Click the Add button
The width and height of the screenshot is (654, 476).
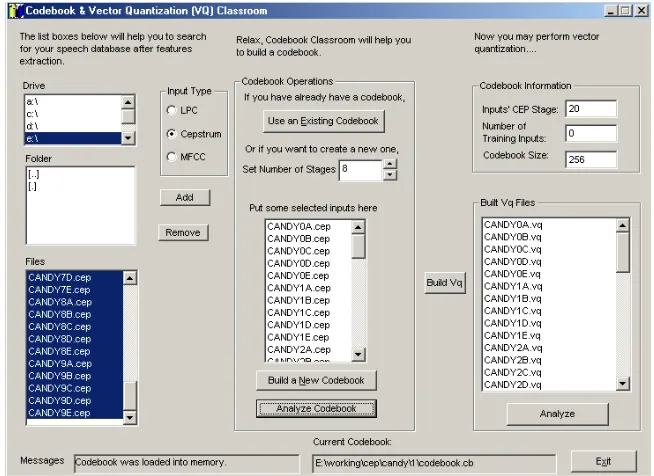(x=185, y=197)
